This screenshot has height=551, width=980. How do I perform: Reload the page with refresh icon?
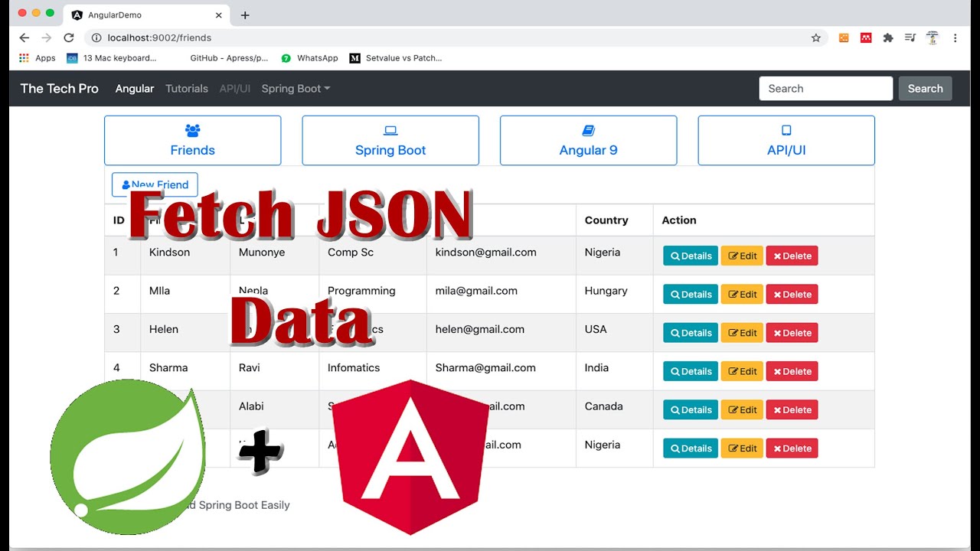[x=68, y=37]
